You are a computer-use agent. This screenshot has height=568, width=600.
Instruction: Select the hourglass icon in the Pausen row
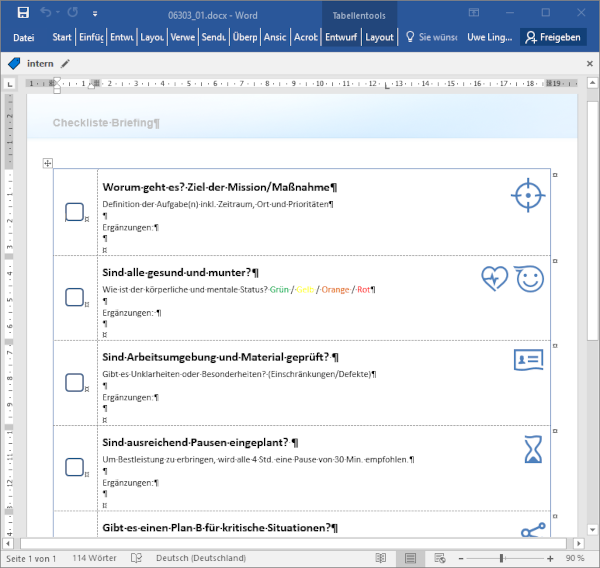pyautogui.click(x=532, y=450)
